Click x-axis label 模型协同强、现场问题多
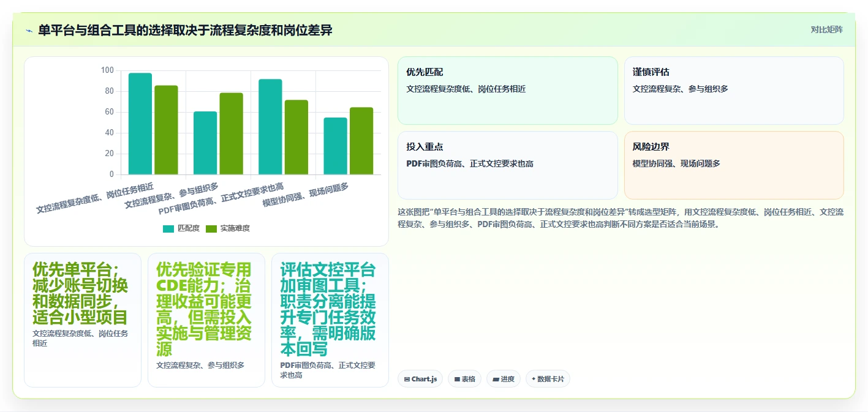The height and width of the screenshot is (412, 868). coord(306,195)
